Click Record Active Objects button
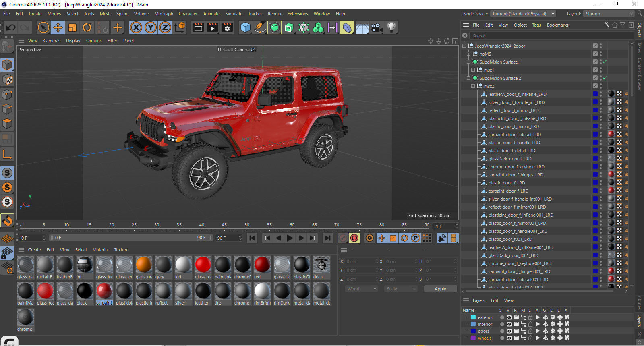This screenshot has width=644, height=346. [x=343, y=238]
